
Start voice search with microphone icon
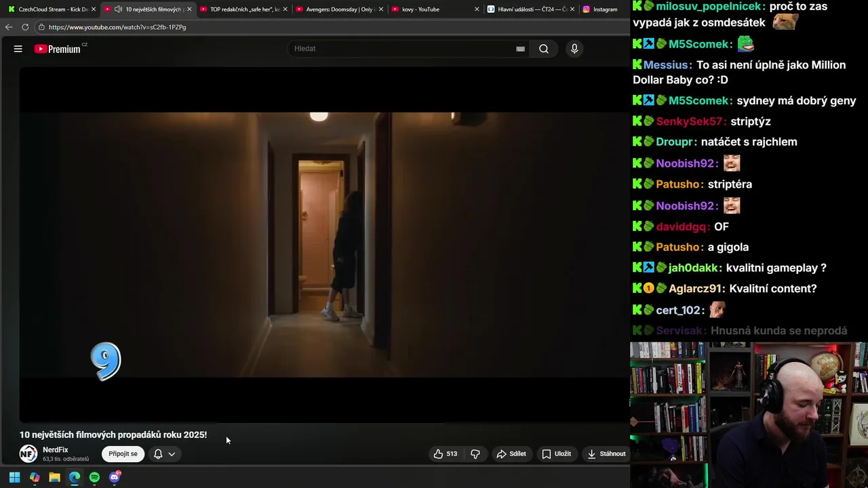[x=574, y=49]
